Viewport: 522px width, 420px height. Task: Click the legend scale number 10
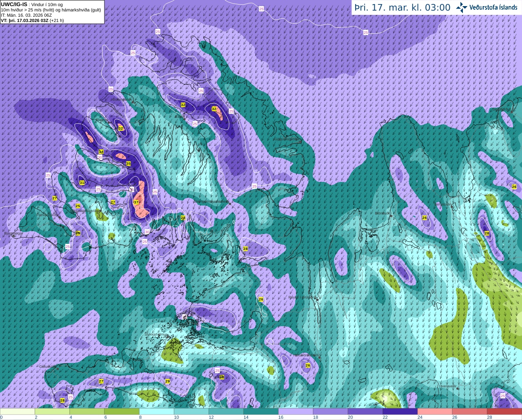point(176,417)
